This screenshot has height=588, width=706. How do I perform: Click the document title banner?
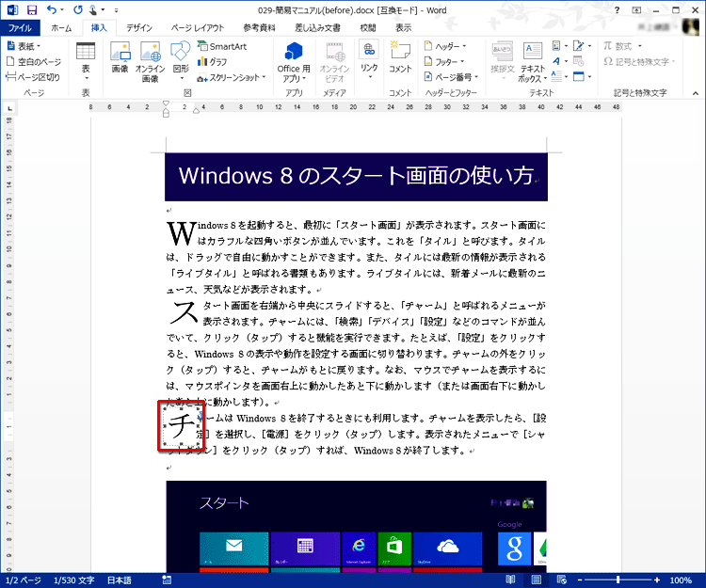pos(356,176)
